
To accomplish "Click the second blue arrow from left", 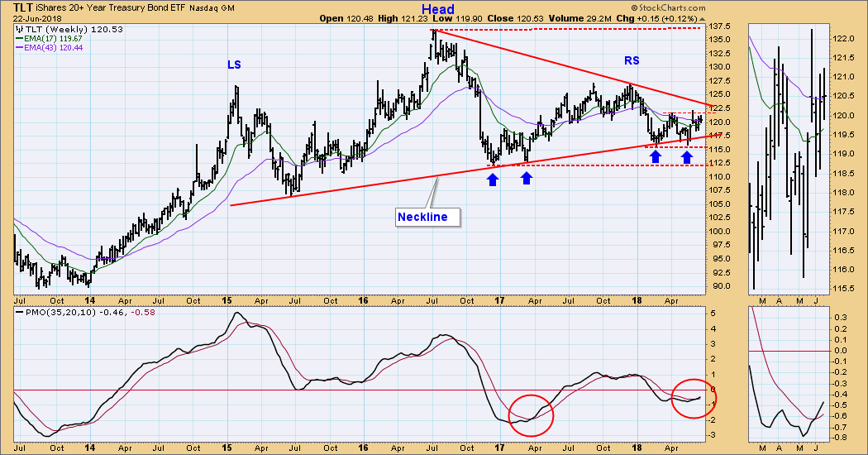I will pos(527,179).
